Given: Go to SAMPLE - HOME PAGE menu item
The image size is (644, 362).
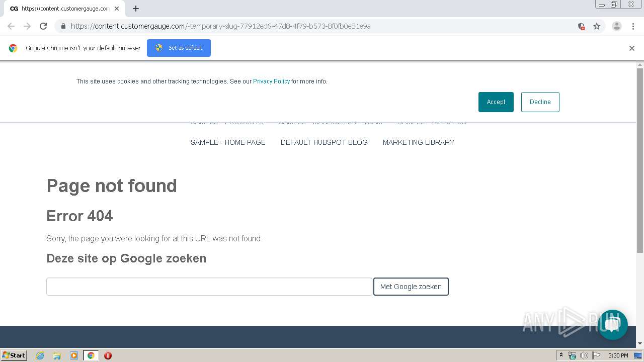Looking at the screenshot, I should [x=228, y=142].
